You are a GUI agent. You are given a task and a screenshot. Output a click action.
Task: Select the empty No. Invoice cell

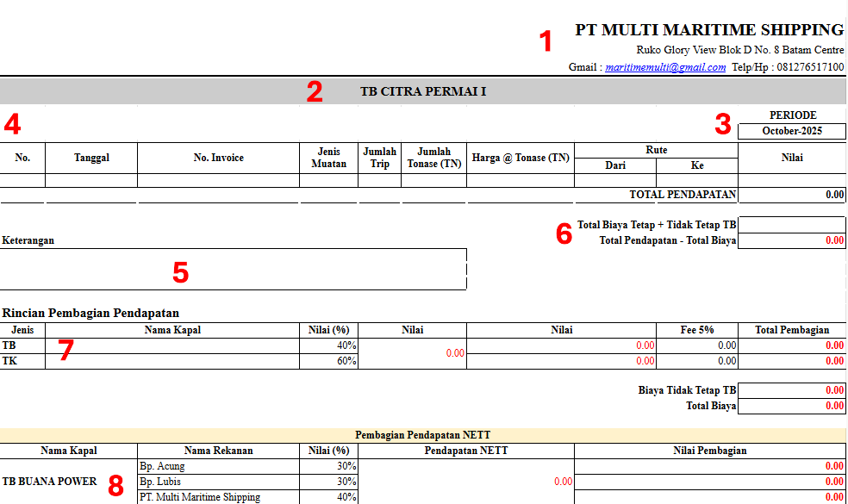[x=218, y=181]
